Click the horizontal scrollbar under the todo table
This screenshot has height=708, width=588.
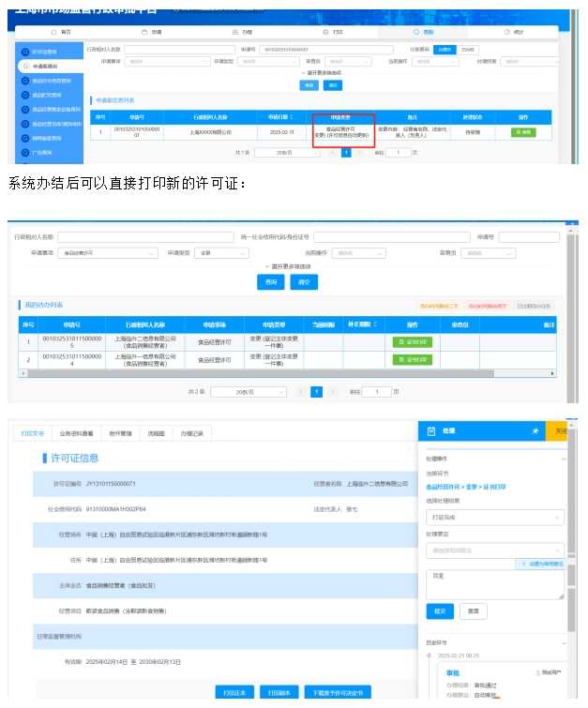[x=281, y=373]
